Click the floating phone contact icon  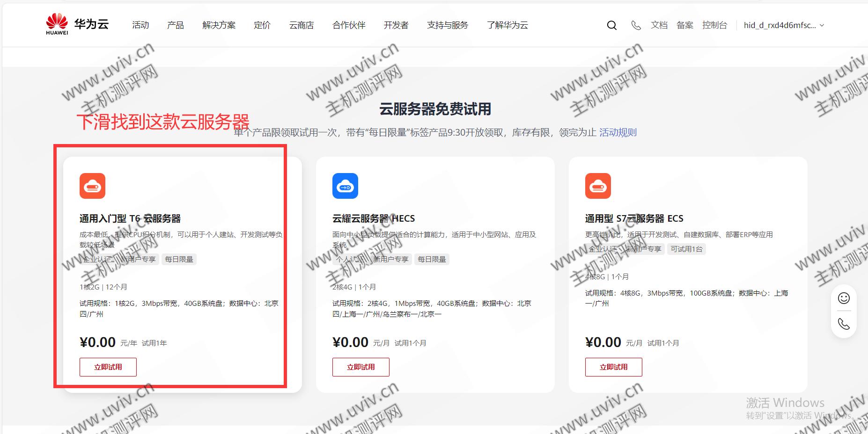coord(844,324)
